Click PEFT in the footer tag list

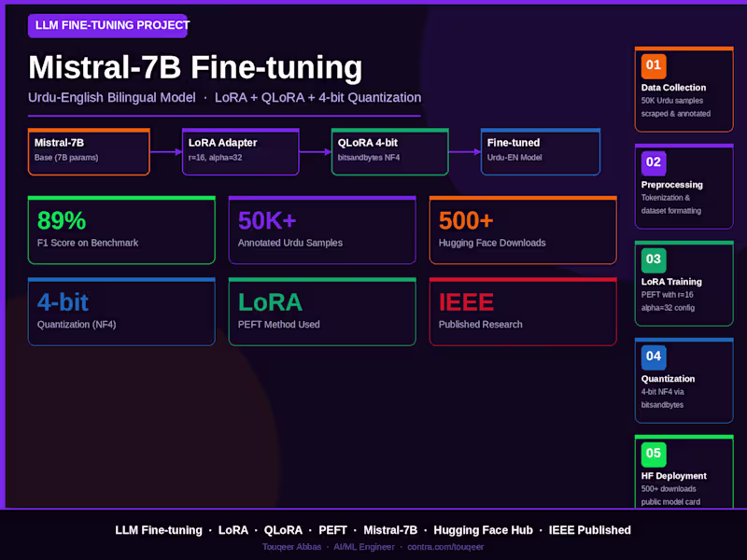click(x=332, y=530)
